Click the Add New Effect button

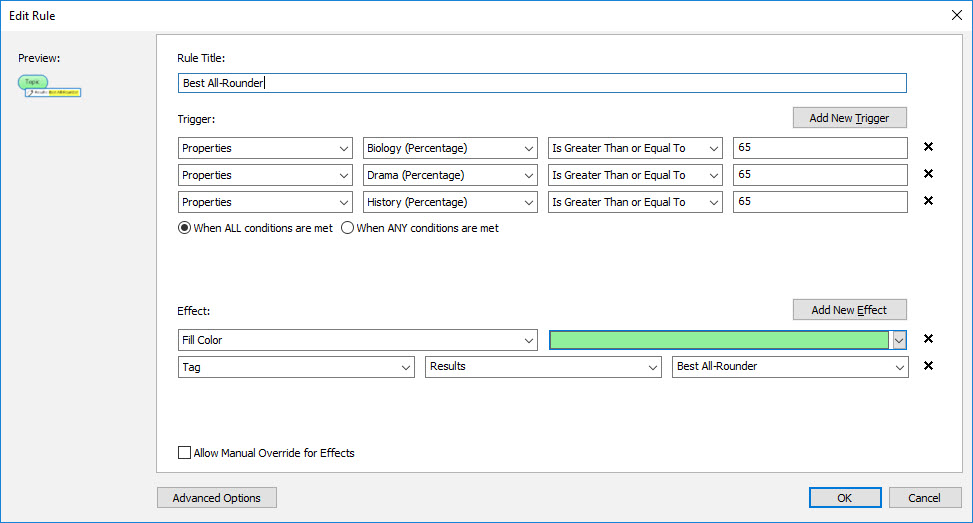[x=849, y=310]
